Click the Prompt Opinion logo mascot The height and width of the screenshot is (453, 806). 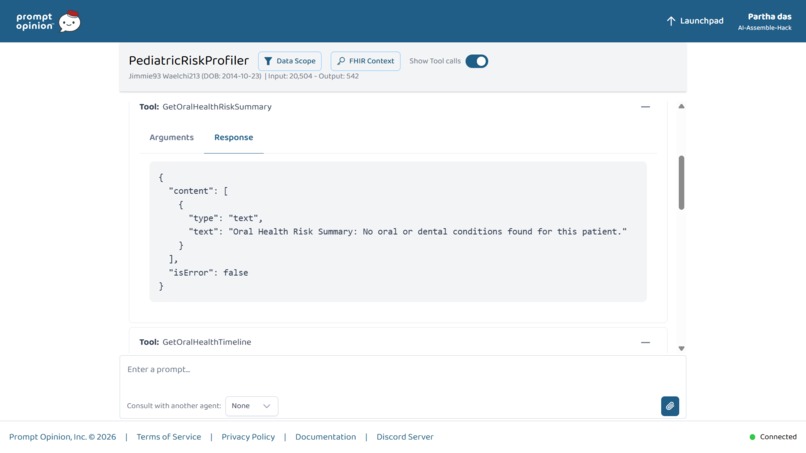coord(69,22)
